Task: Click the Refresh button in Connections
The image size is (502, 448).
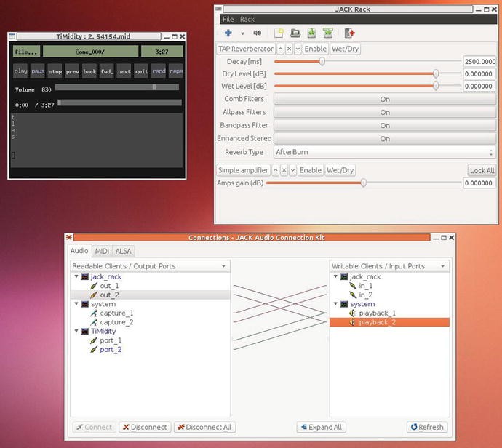Action: coord(427,427)
